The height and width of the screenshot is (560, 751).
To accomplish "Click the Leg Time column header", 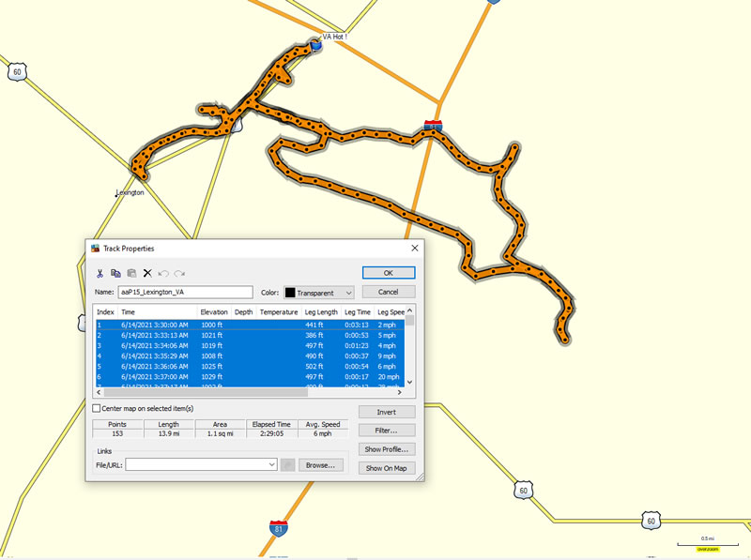I will [358, 312].
